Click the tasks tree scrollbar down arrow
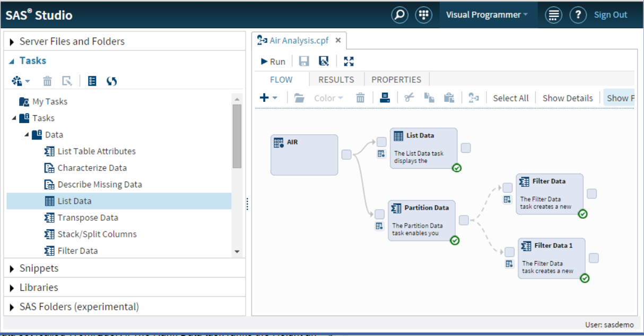Image resolution: width=644 pixels, height=336 pixels. (237, 252)
